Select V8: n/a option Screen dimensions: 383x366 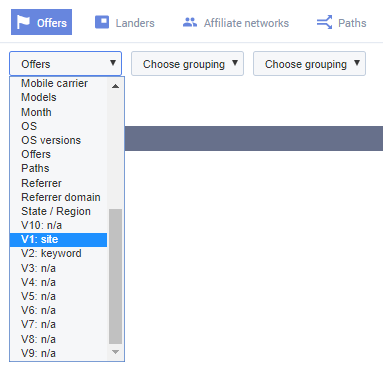click(58, 339)
